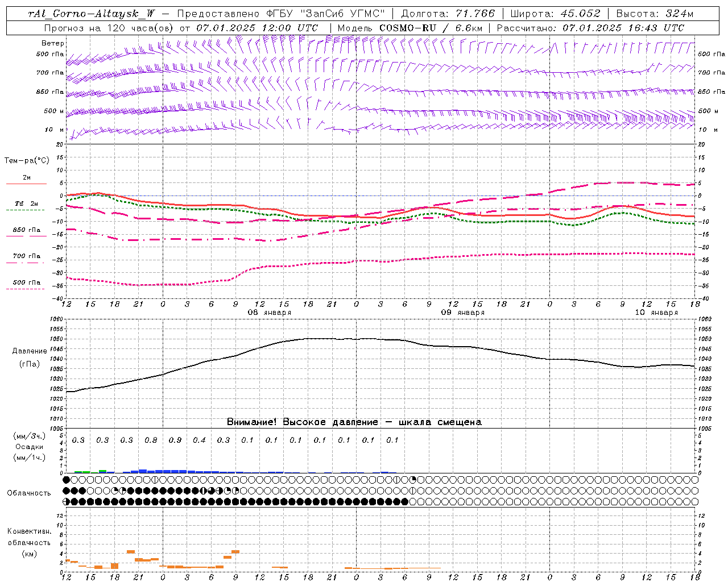Click the 500 гПа dotted temperature legend label
The width and height of the screenshot is (728, 582).
27,282
